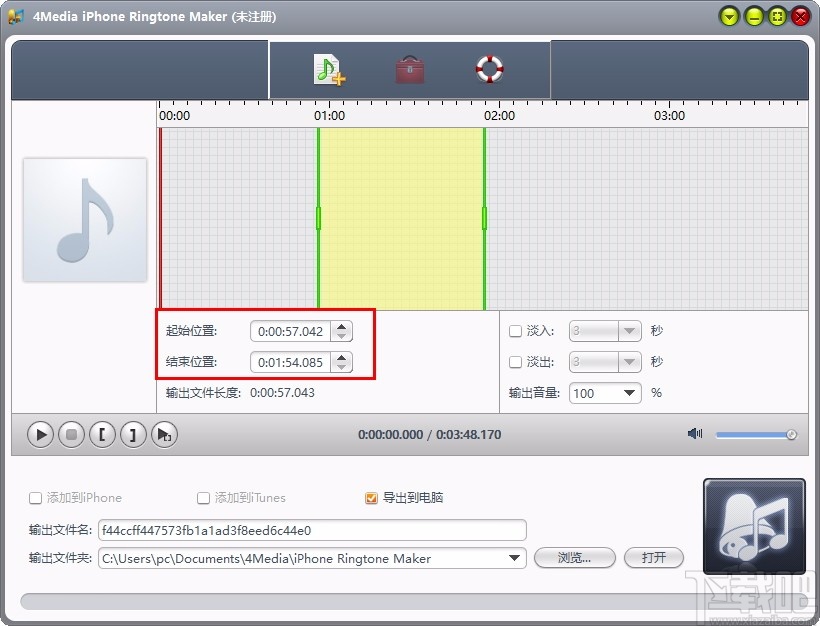This screenshot has width=820, height=626.
Task: Click the speaker icon near the volume slider
Action: click(x=695, y=434)
